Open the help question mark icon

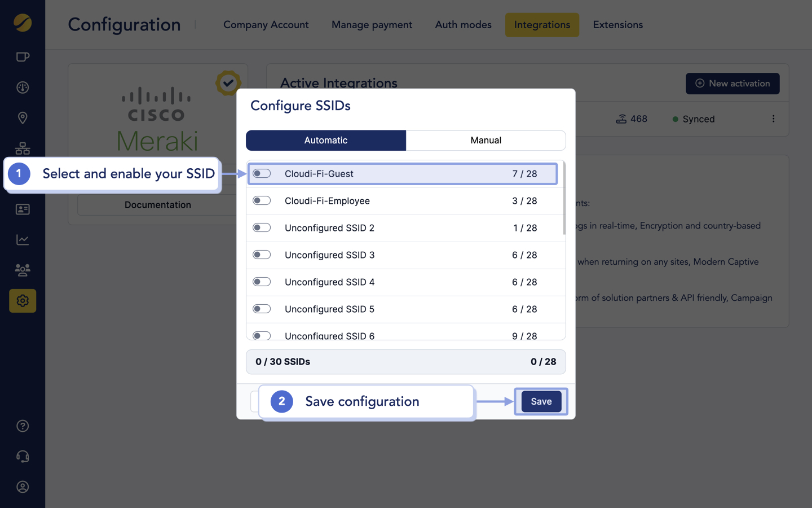[x=22, y=426]
